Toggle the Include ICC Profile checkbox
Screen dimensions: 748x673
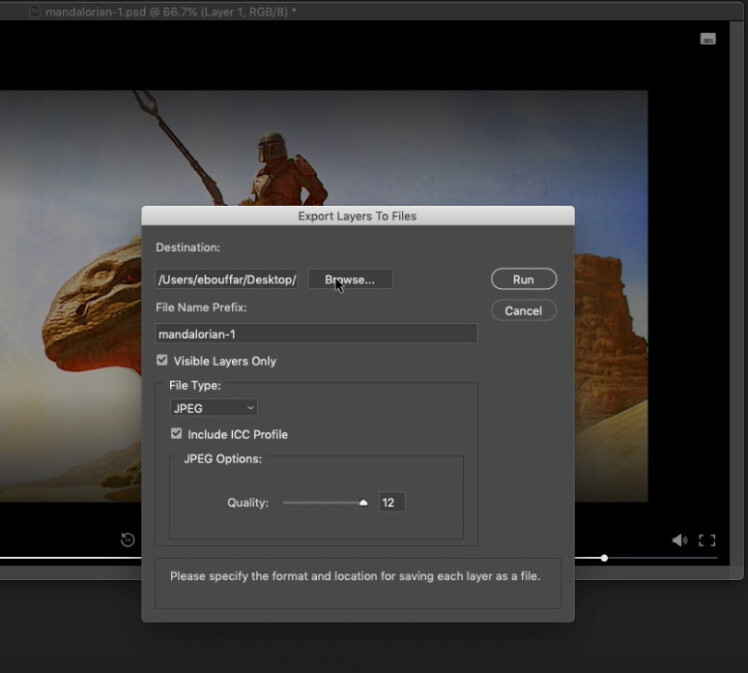point(176,434)
